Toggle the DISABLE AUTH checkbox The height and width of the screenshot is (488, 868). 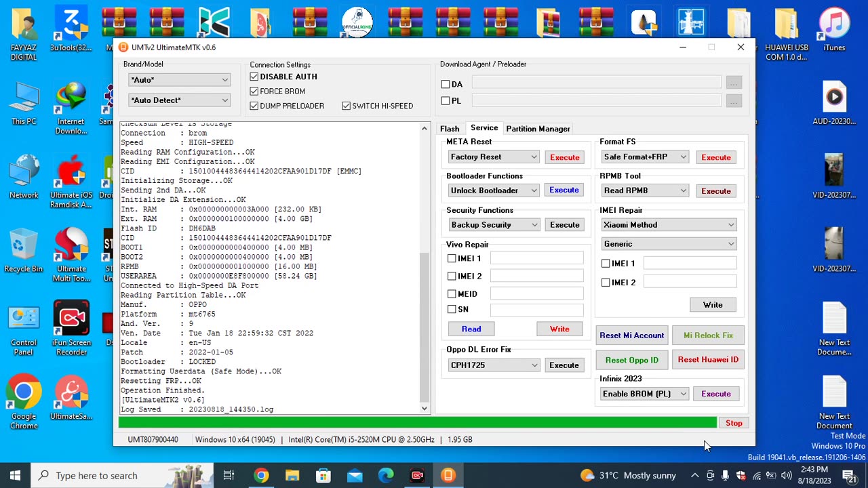pos(254,77)
